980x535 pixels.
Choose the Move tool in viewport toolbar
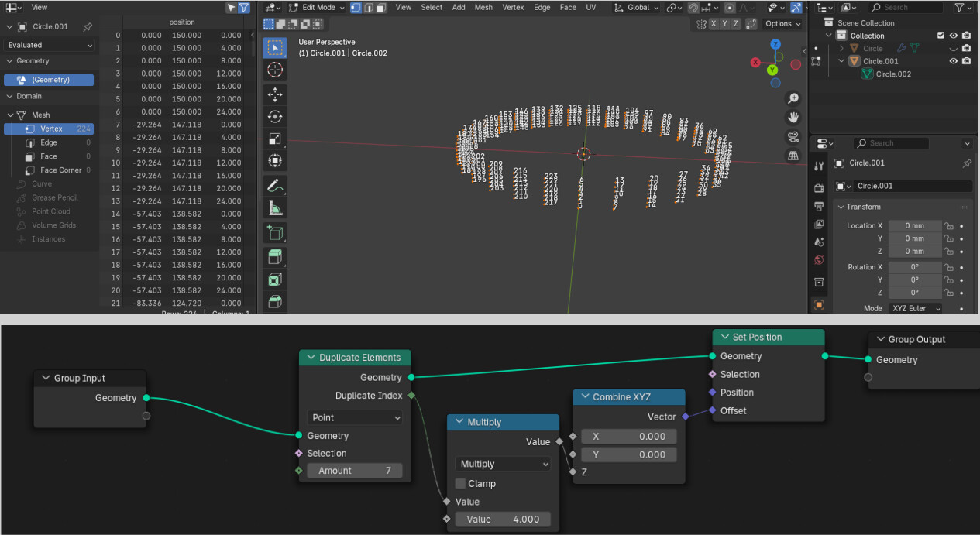275,94
